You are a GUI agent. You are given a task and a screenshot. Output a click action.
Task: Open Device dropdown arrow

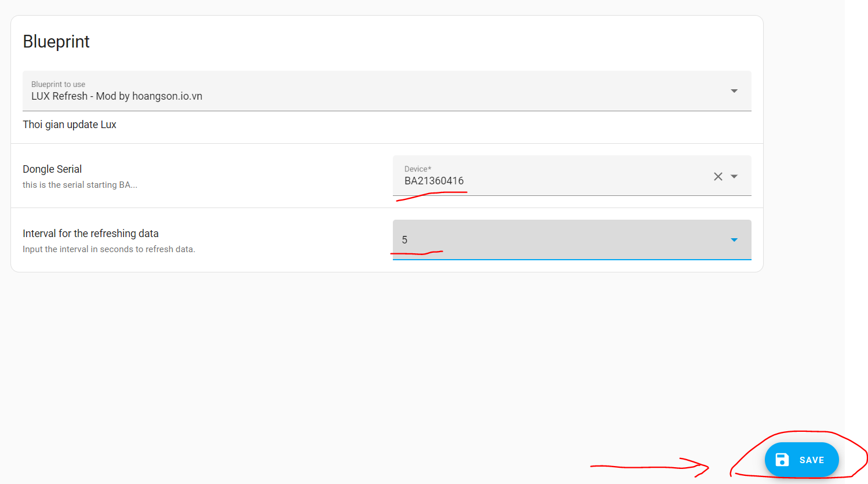click(x=734, y=176)
